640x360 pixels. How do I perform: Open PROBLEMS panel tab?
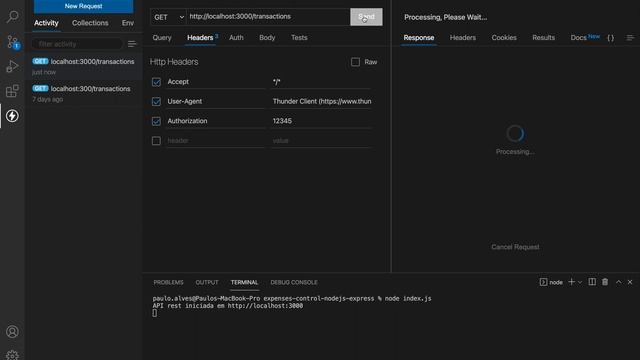pos(168,282)
